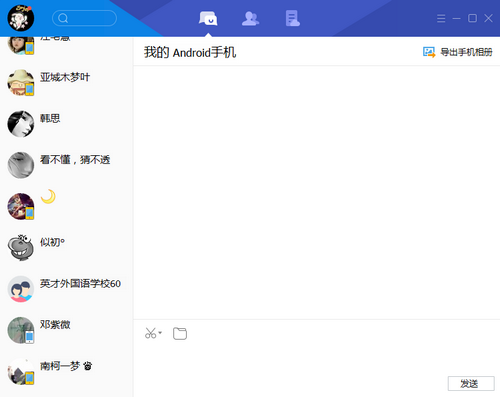The width and height of the screenshot is (500, 397).
Task: Click 似初°'s cartoon avatar
Action: [21, 248]
